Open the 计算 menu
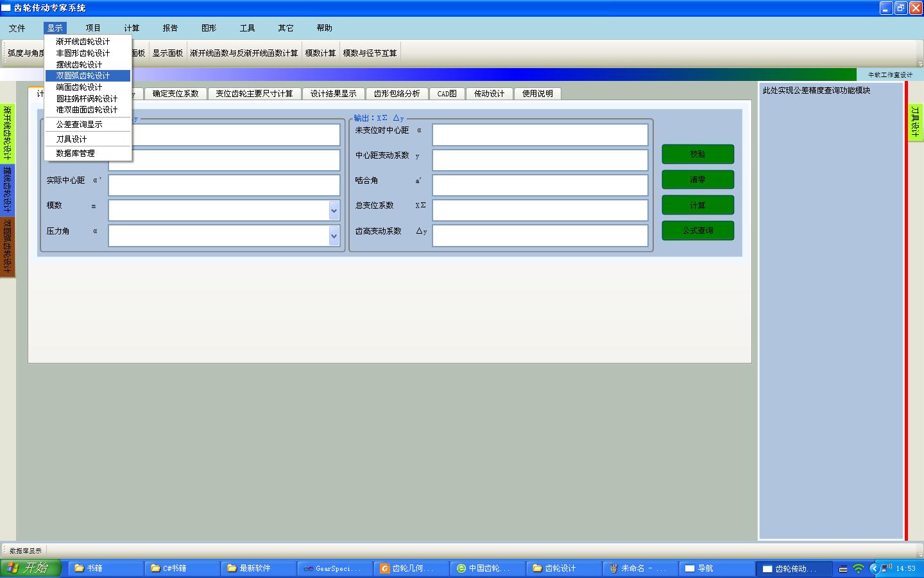Viewport: 924px width, 578px height. pyautogui.click(x=132, y=28)
